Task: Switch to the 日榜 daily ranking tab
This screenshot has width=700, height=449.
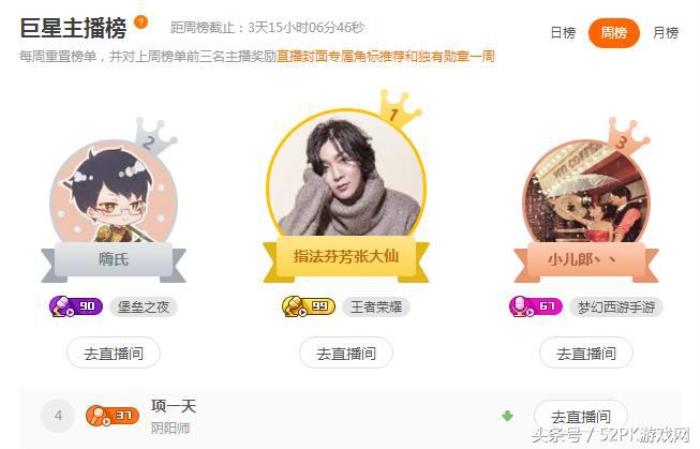Action: pyautogui.click(x=563, y=33)
